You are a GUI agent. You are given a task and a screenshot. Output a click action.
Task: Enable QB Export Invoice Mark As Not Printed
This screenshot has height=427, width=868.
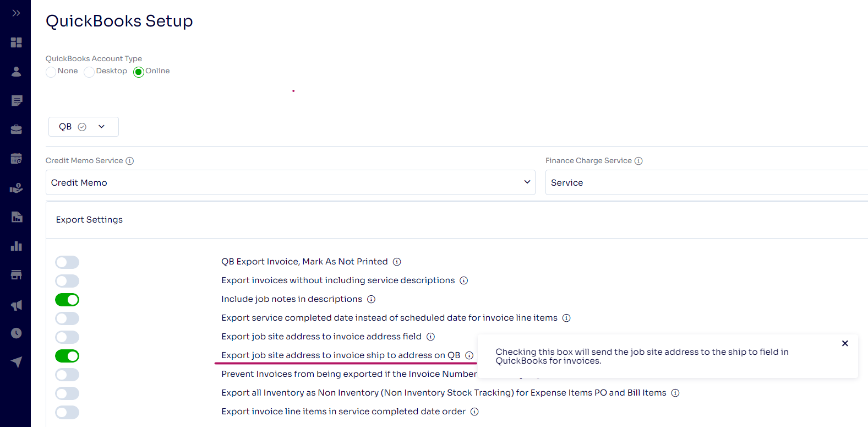click(x=67, y=262)
